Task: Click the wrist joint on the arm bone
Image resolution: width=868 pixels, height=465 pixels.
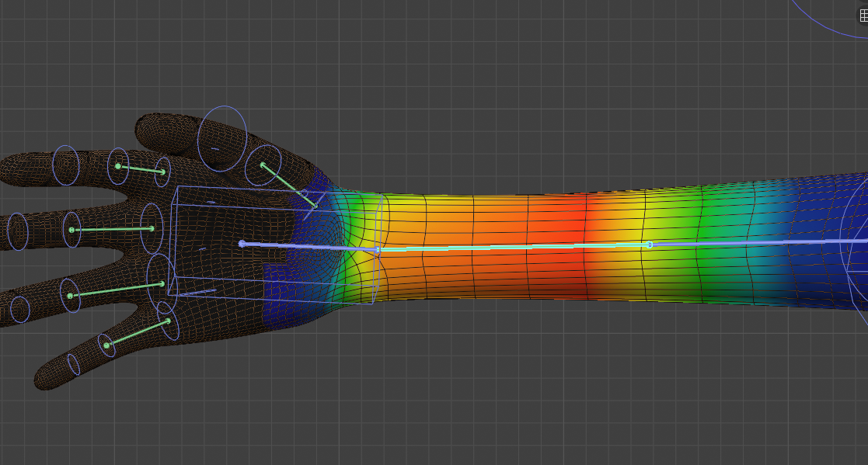Action: tap(378, 250)
